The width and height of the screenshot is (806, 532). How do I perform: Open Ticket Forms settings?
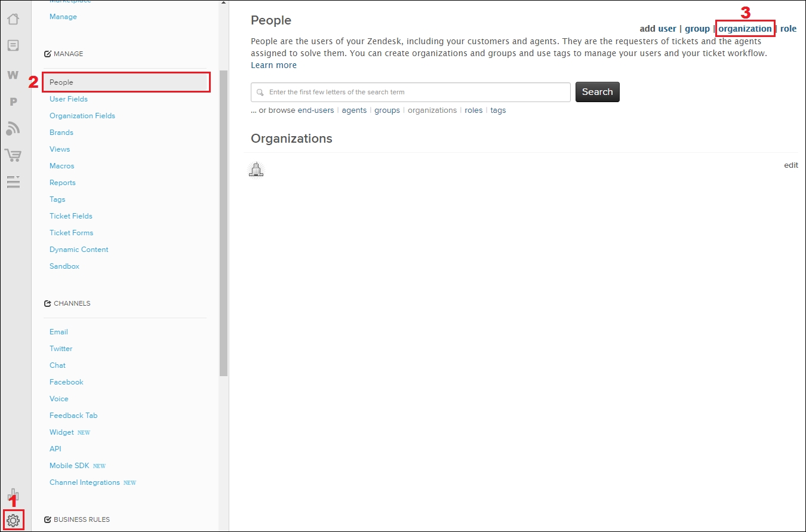tap(71, 233)
